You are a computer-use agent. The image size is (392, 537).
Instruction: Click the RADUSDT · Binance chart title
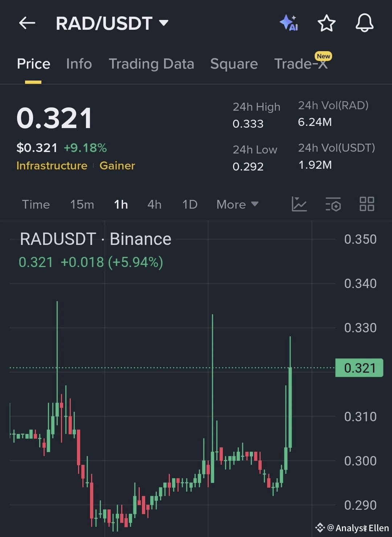click(x=95, y=239)
